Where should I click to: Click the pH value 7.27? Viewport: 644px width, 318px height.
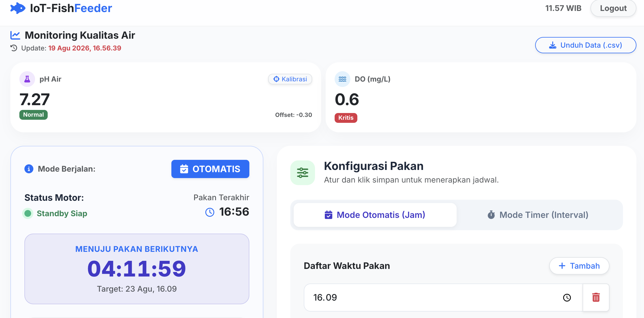point(34,100)
